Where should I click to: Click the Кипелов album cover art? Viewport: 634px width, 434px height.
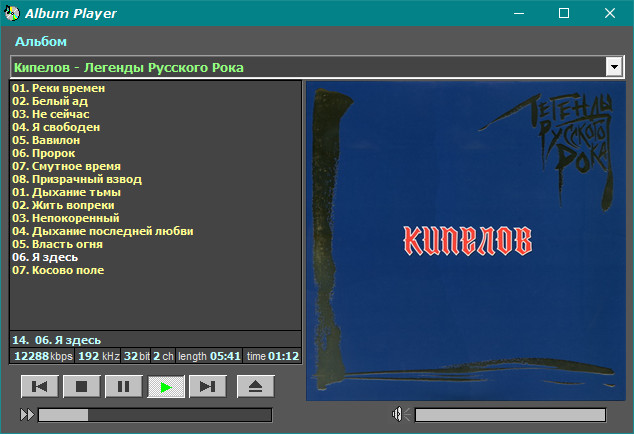pyautogui.click(x=465, y=241)
